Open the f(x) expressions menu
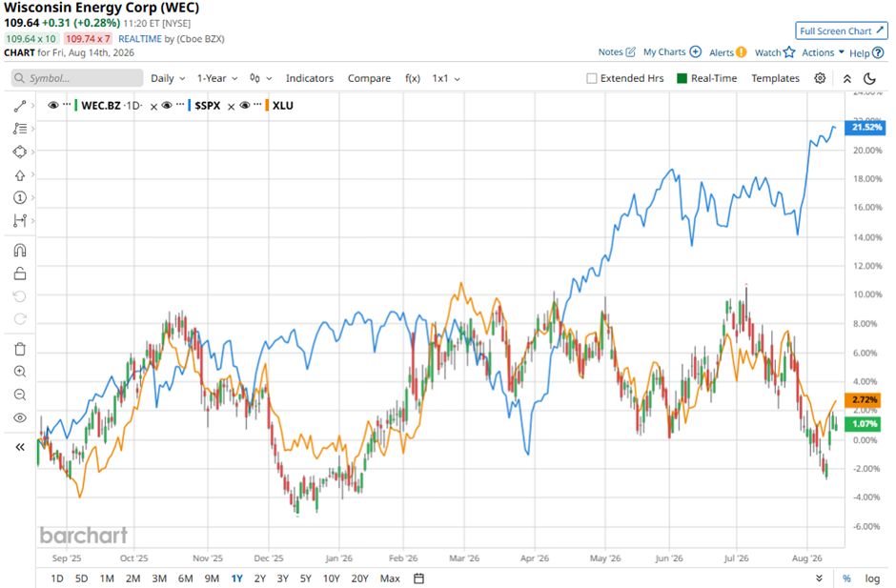This screenshot has width=896, height=588. [x=413, y=78]
